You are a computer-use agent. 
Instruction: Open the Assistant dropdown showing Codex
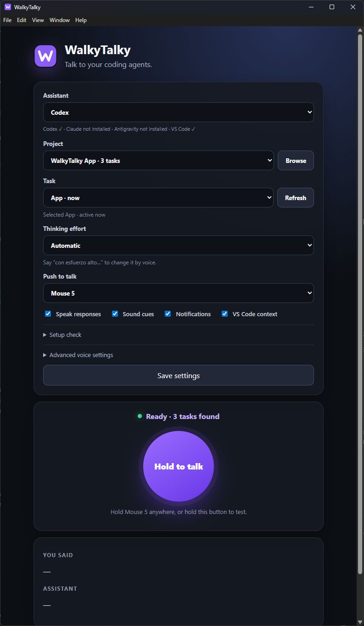[179, 112]
